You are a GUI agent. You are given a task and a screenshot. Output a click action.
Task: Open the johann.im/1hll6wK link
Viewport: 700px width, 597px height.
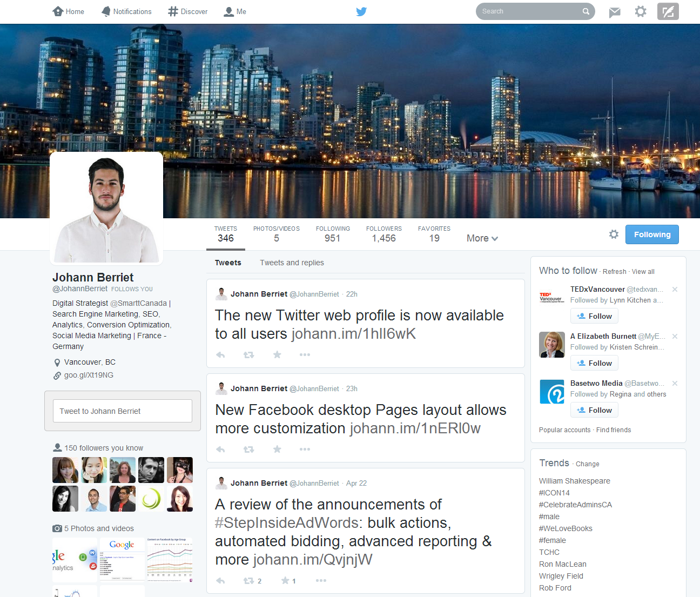pyautogui.click(x=354, y=334)
